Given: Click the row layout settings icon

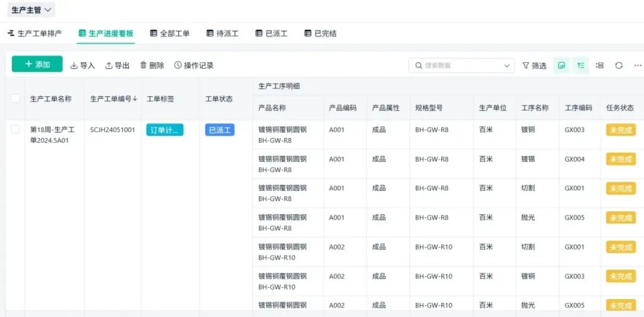Looking at the screenshot, I should click(x=600, y=66).
